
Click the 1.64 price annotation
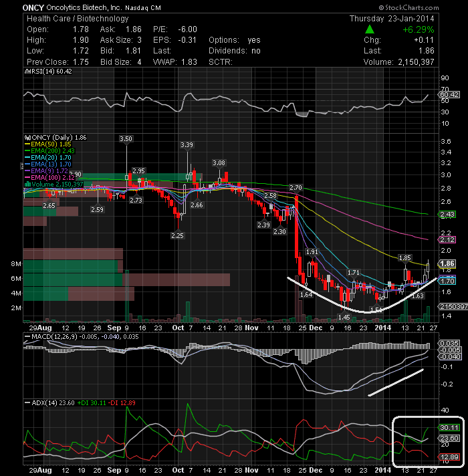pyautogui.click(x=306, y=294)
